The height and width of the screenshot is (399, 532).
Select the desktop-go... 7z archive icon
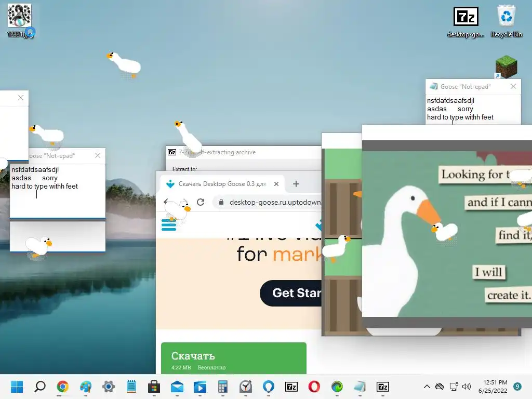click(x=466, y=22)
